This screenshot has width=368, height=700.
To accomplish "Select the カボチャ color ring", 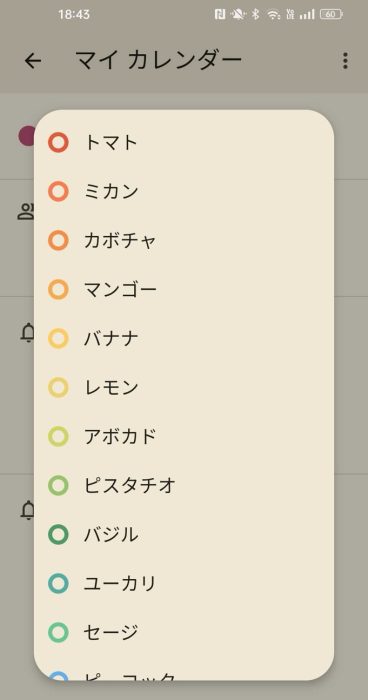I will pyautogui.click(x=59, y=240).
